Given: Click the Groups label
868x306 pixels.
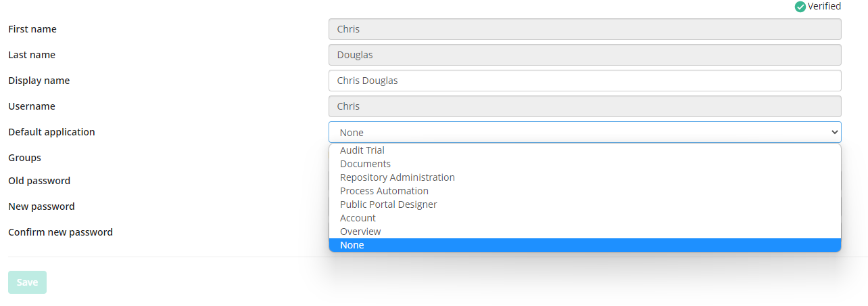Looking at the screenshot, I should (x=24, y=158).
